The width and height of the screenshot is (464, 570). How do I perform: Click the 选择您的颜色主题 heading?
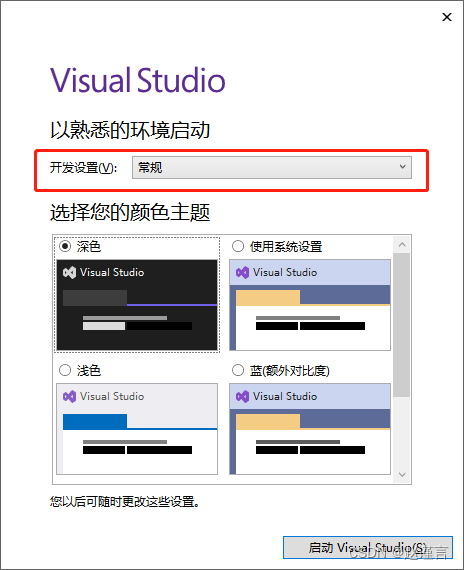coord(130,212)
